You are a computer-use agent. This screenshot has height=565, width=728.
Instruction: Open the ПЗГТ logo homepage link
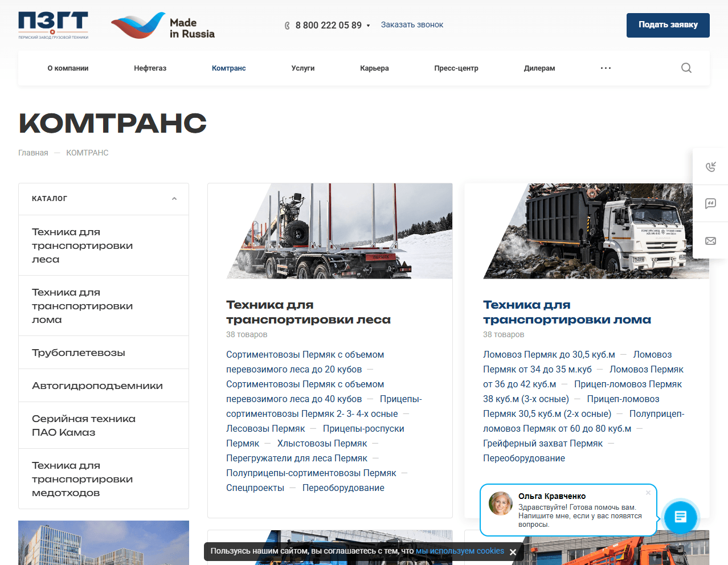pos(53,25)
